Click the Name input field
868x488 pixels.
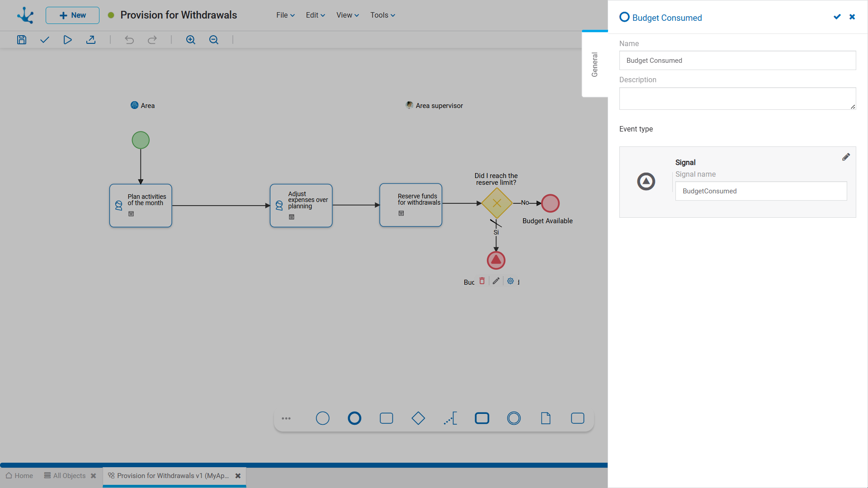click(x=737, y=61)
